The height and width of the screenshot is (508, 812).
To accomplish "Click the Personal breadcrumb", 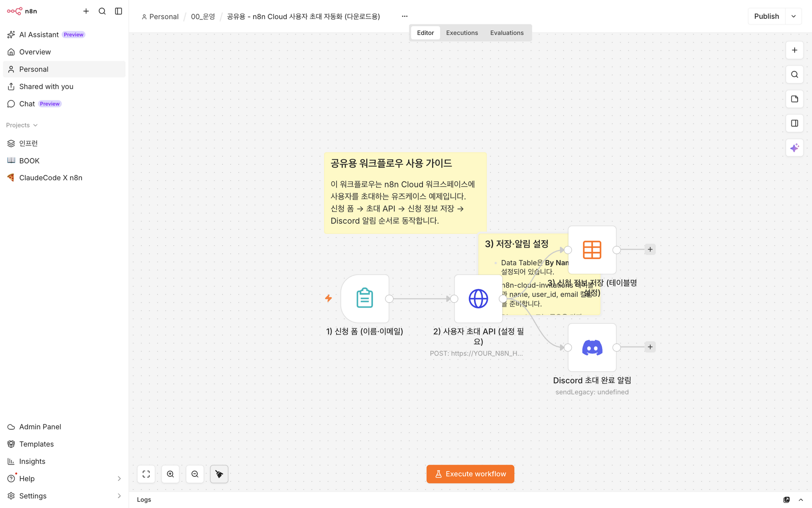I will (x=160, y=16).
